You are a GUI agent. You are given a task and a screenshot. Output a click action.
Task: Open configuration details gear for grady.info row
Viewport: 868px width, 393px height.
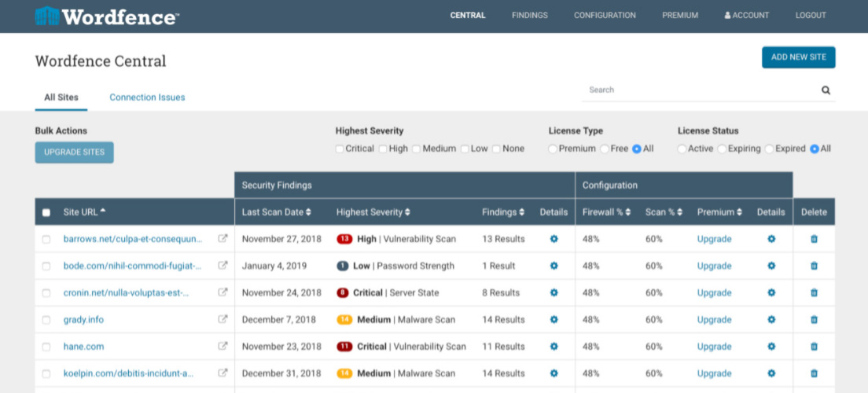click(x=771, y=319)
